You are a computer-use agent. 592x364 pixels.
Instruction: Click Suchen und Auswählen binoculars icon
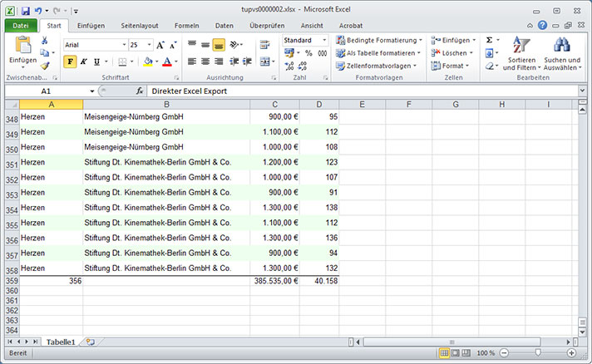[561, 54]
